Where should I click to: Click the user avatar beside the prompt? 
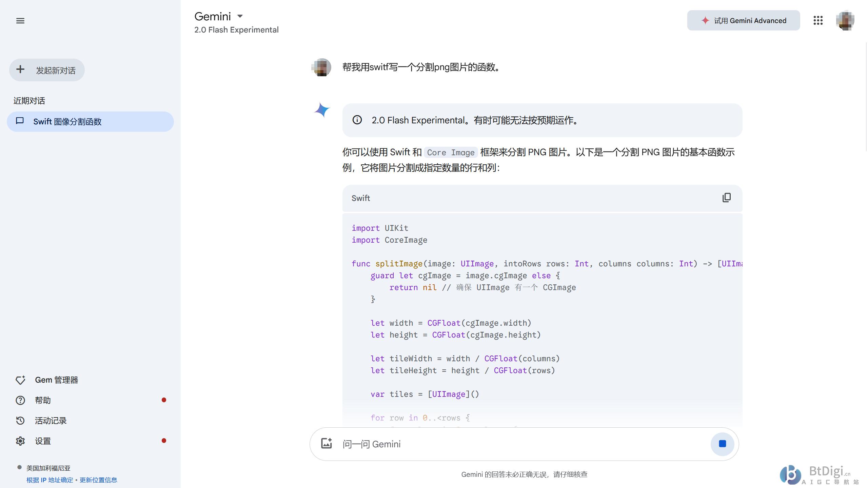point(321,67)
